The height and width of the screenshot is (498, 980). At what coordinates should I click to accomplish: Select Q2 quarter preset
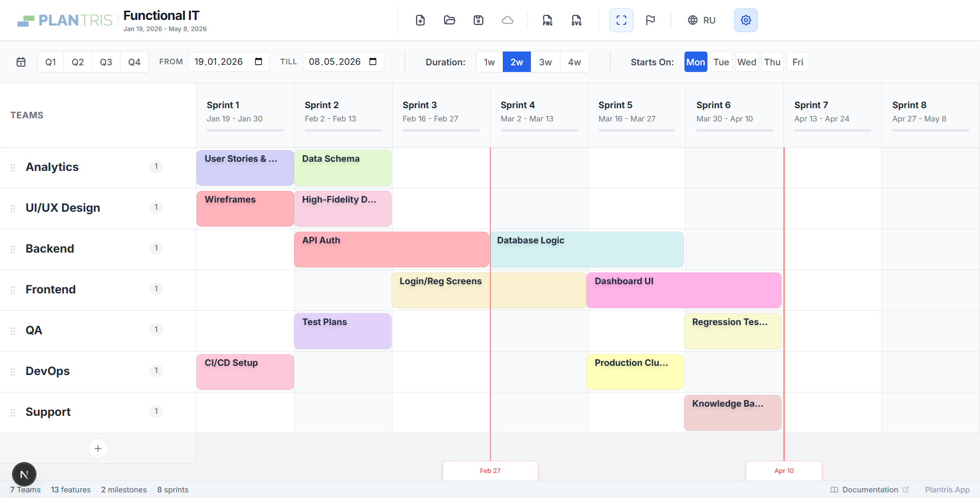[78, 62]
